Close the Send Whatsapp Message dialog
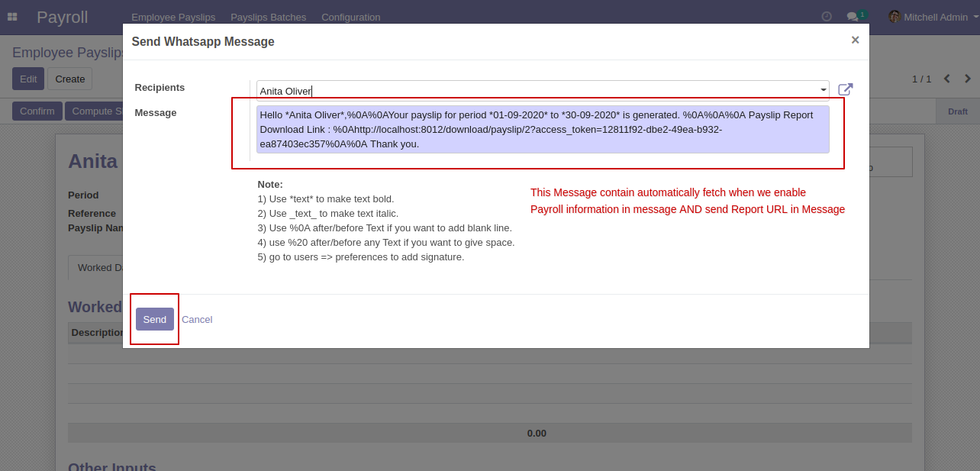The image size is (980, 471). pos(855,40)
